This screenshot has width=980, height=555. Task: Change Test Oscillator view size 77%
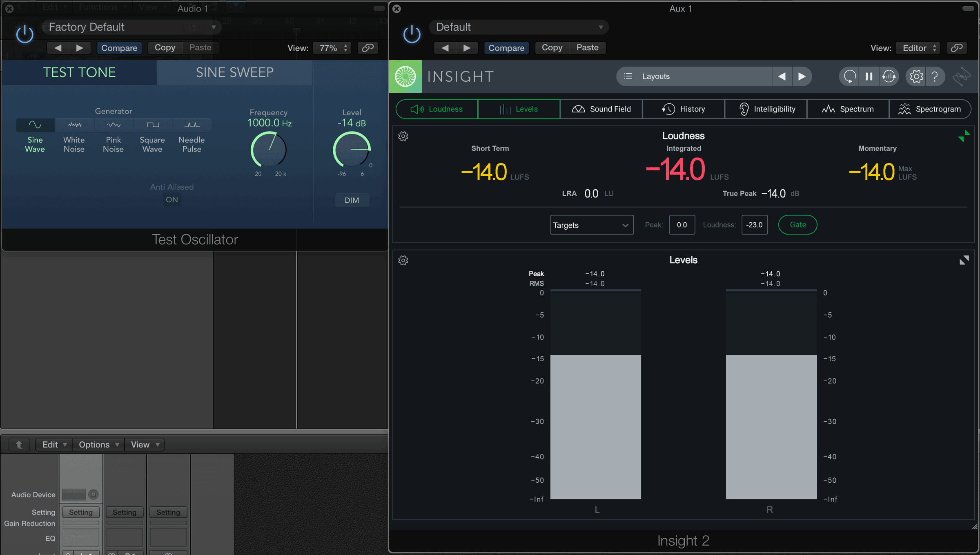(x=332, y=48)
